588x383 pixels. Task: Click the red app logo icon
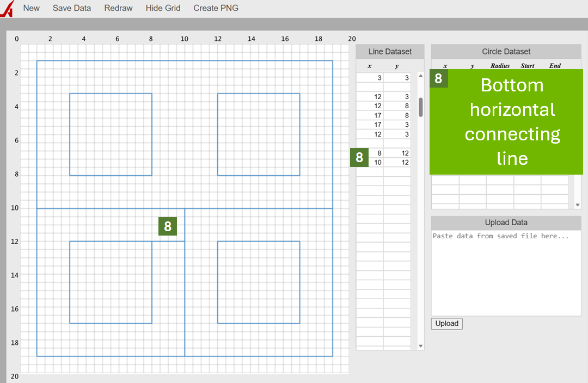click(x=7, y=9)
